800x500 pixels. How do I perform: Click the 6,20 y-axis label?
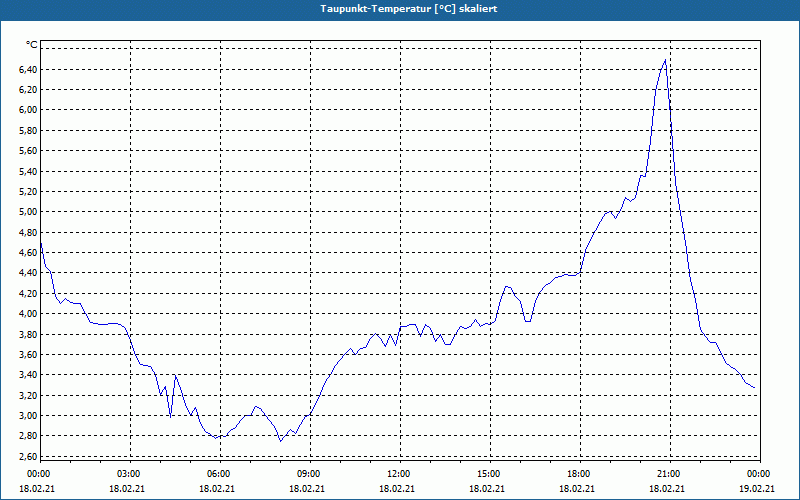tap(28, 90)
